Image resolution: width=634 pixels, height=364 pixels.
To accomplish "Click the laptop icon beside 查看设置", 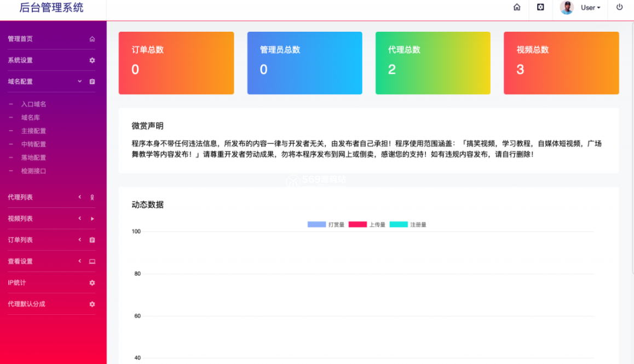I will pos(92,262).
